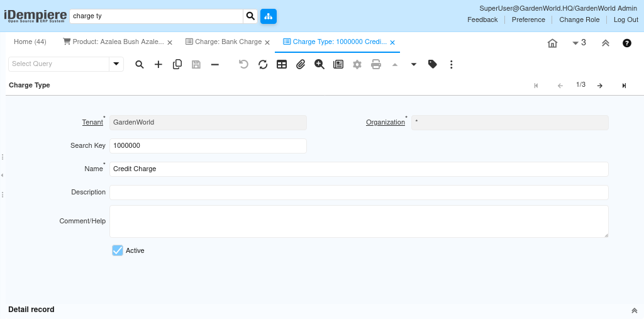
Task: Close the Charge Type tab
Action: point(392,43)
